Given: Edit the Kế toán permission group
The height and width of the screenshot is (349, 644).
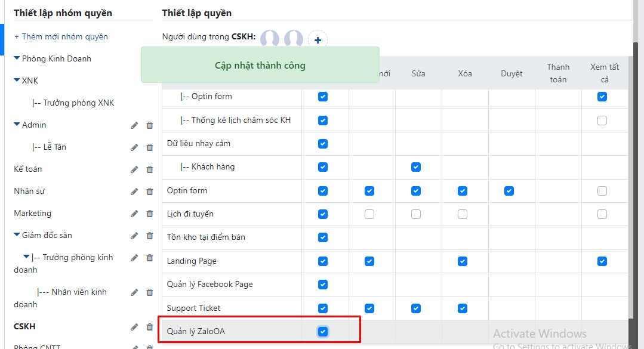Looking at the screenshot, I should pyautogui.click(x=134, y=169).
